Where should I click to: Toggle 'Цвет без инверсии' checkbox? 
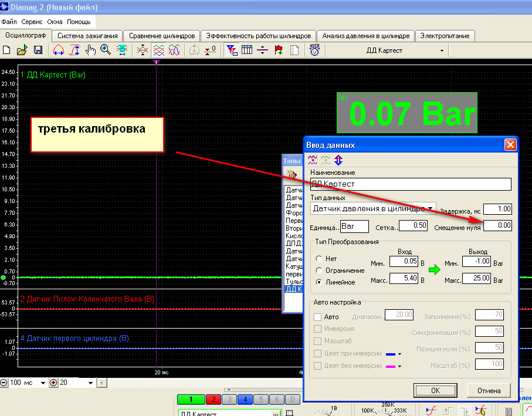[x=317, y=366]
